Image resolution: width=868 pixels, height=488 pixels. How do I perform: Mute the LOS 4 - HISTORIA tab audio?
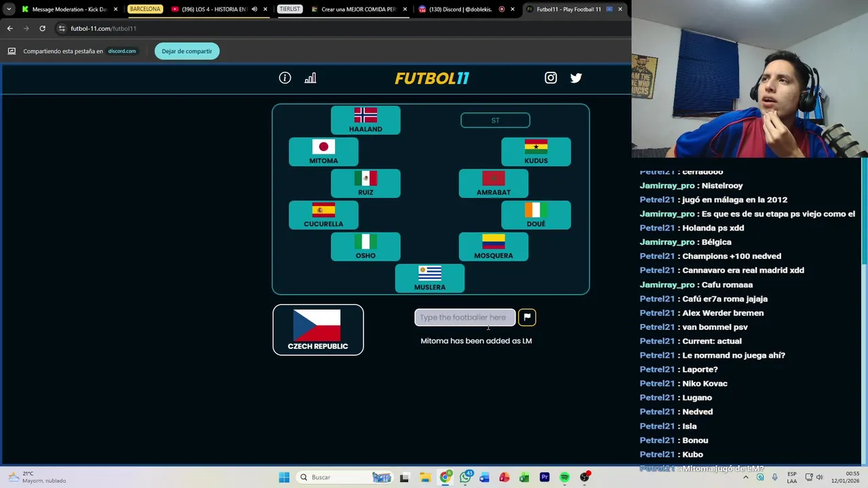click(x=254, y=9)
